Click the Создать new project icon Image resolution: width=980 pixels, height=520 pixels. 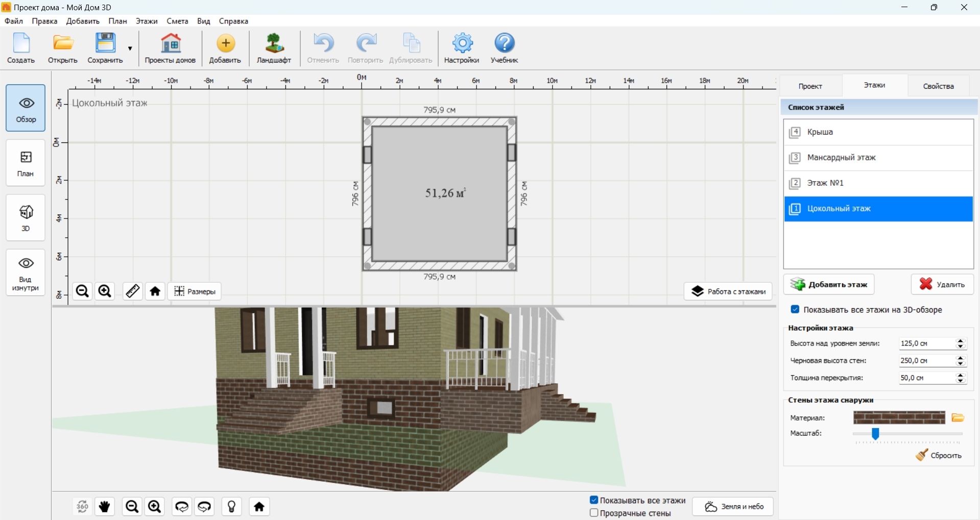pyautogui.click(x=21, y=48)
